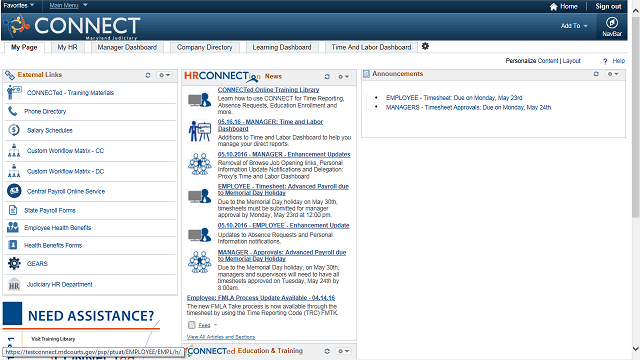Screen dimensions: 640x360
Task: Click the Home house icon
Action: (553, 7)
